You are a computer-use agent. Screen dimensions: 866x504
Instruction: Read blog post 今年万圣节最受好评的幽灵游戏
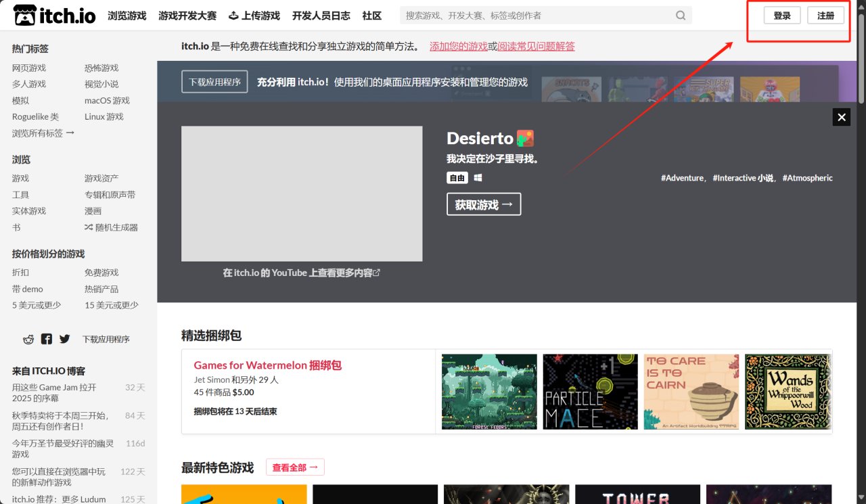click(x=63, y=449)
